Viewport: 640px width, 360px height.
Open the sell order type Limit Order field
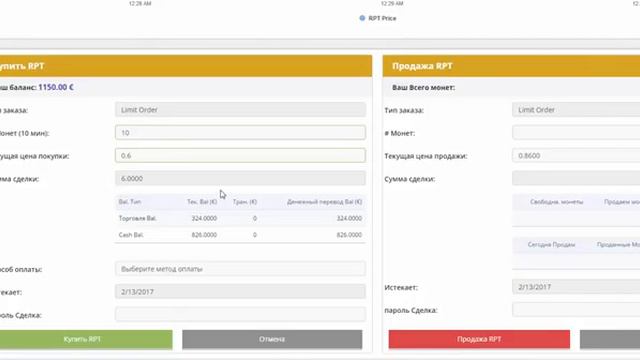(576, 110)
